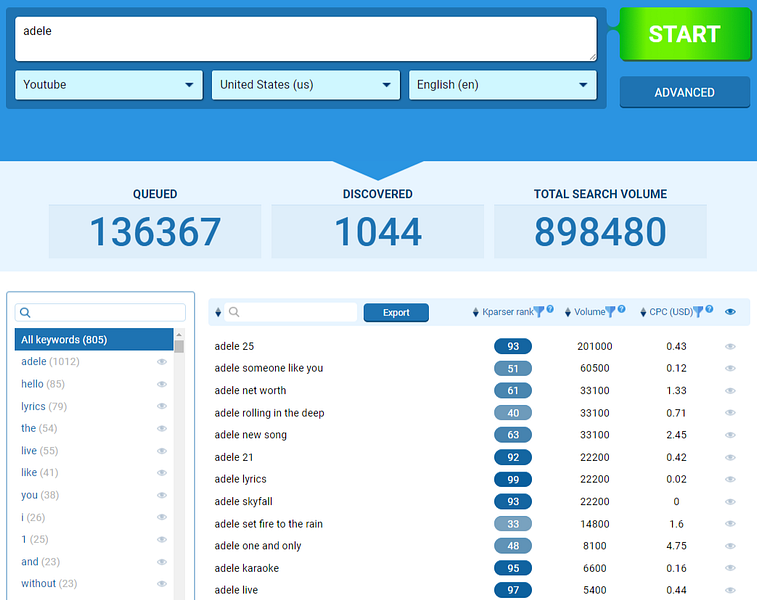Click the CPC (USD) filter funnel icon
The image size is (757, 600).
pos(698,312)
